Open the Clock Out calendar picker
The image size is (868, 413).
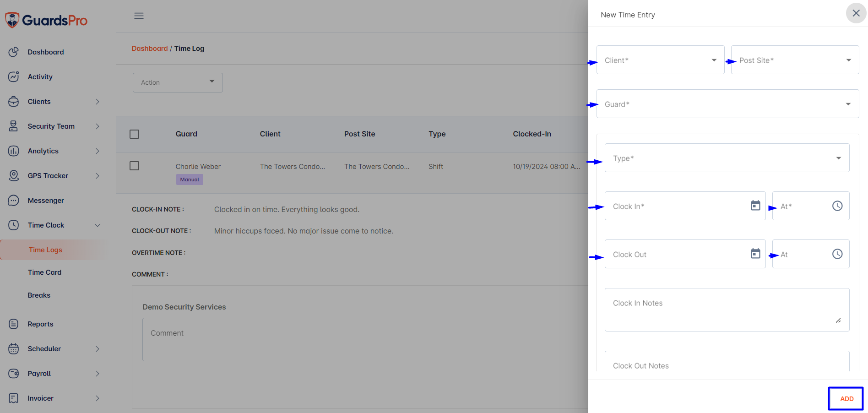point(755,254)
